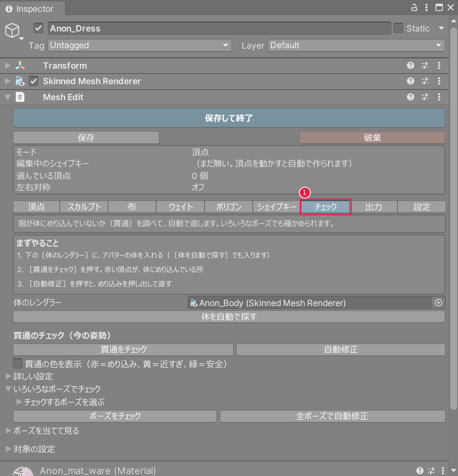Expand the 対象の設定 foldout
The width and height of the screenshot is (458, 476).
coord(9,449)
